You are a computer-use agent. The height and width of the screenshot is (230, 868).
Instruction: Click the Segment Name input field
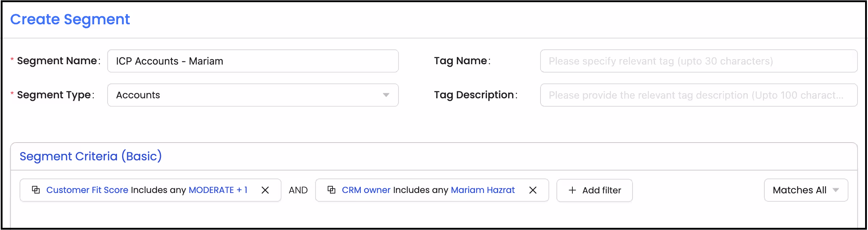point(253,61)
